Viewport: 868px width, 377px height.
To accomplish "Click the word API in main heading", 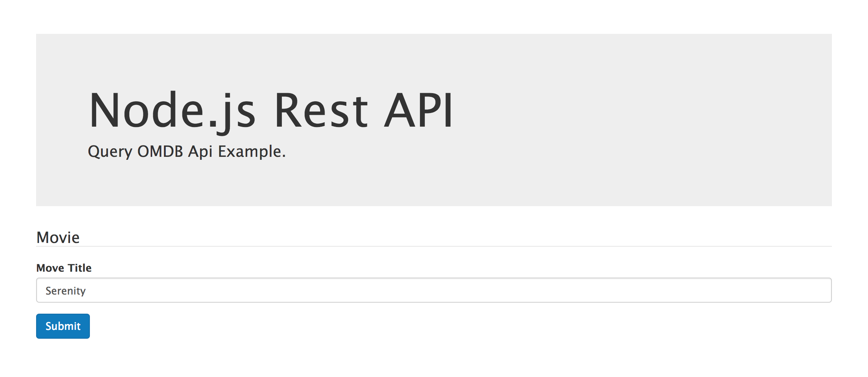I will click(x=418, y=111).
